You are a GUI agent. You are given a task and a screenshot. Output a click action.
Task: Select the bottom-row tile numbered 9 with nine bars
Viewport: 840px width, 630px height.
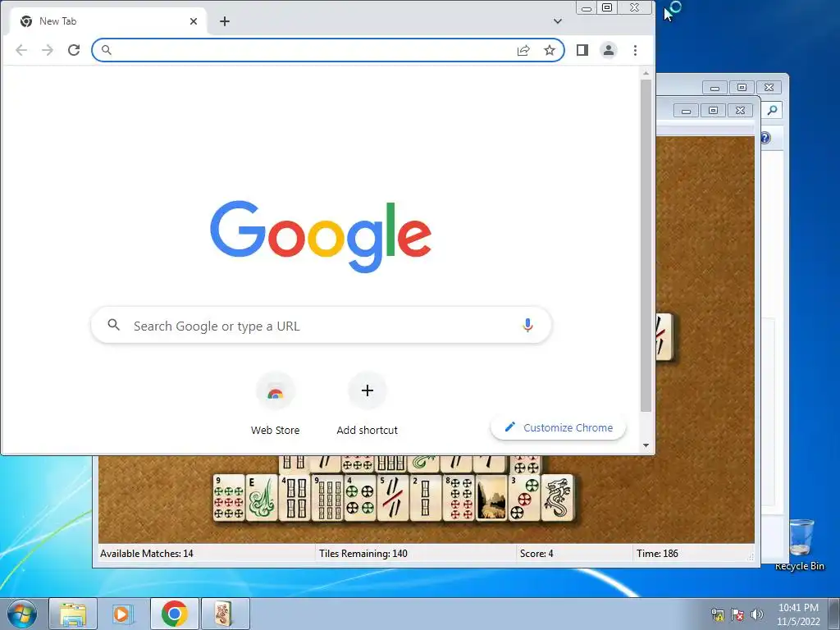point(327,498)
